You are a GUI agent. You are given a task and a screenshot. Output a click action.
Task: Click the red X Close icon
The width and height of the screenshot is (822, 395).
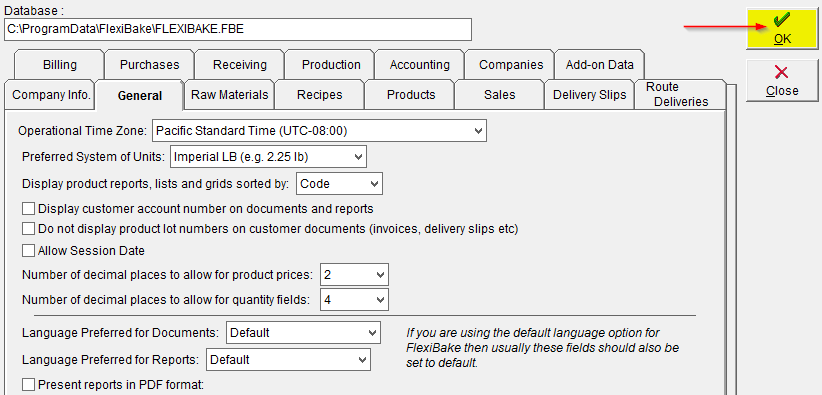[x=781, y=72]
